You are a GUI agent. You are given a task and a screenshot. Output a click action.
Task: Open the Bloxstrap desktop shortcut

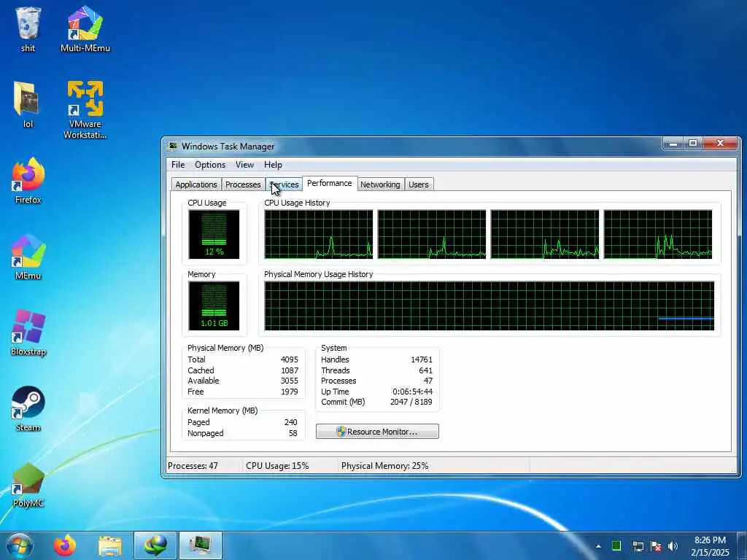pos(28,332)
